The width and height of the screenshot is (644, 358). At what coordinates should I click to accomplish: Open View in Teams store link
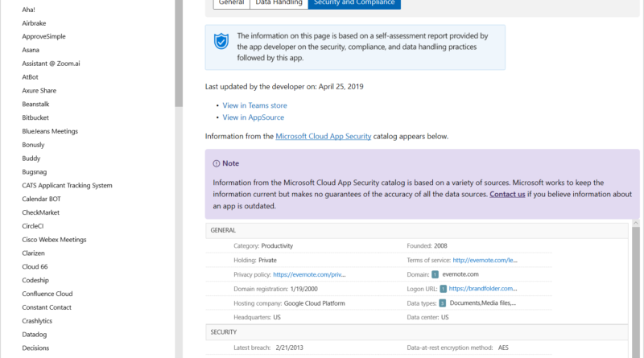[x=254, y=105]
